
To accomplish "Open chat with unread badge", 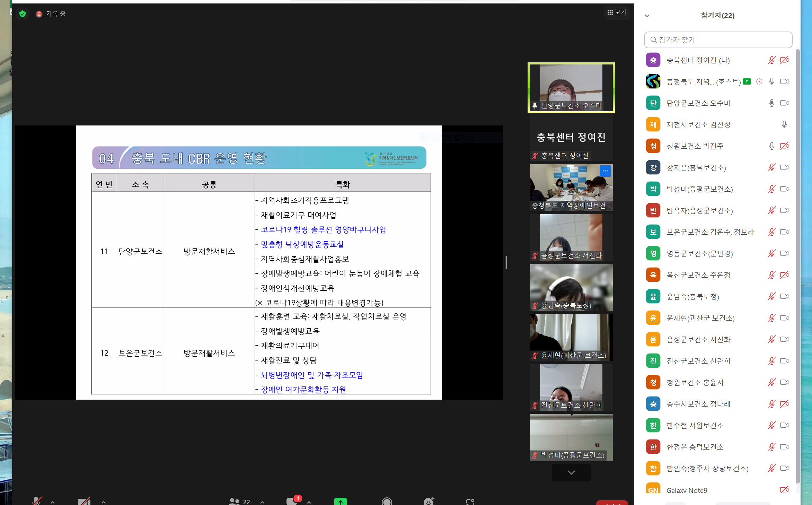I will (292, 501).
